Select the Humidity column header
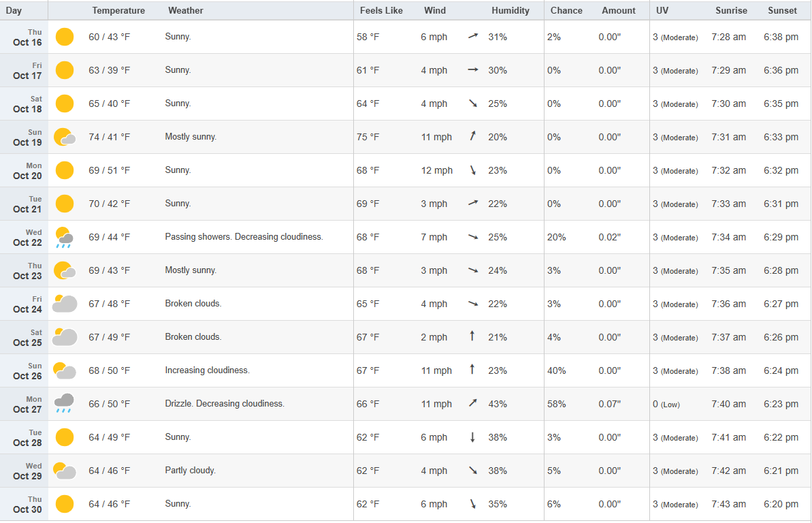This screenshot has width=812, height=523. tap(510, 10)
